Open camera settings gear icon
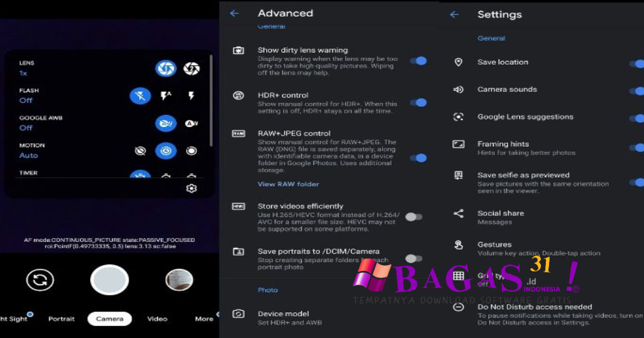The width and height of the screenshot is (644, 338). [191, 188]
